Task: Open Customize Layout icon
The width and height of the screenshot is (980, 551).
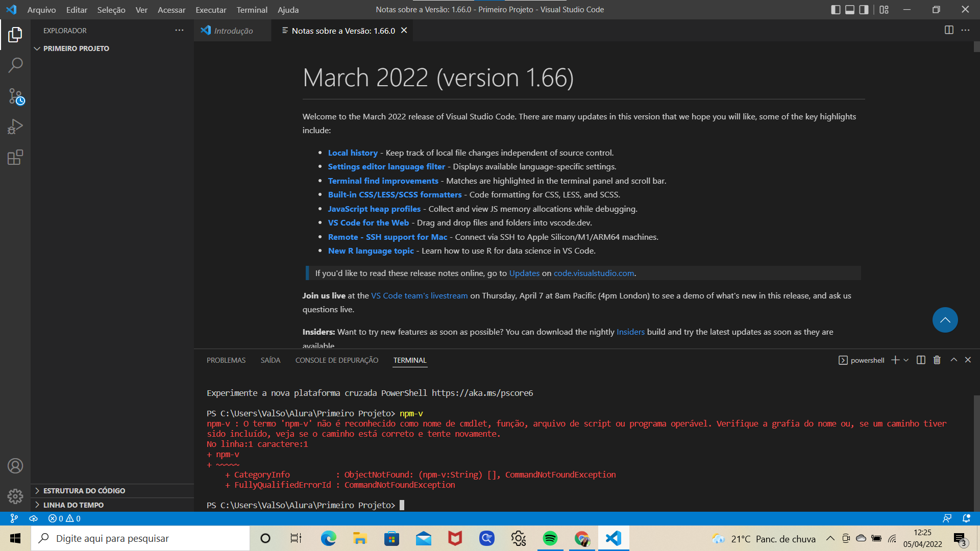Action: click(884, 10)
